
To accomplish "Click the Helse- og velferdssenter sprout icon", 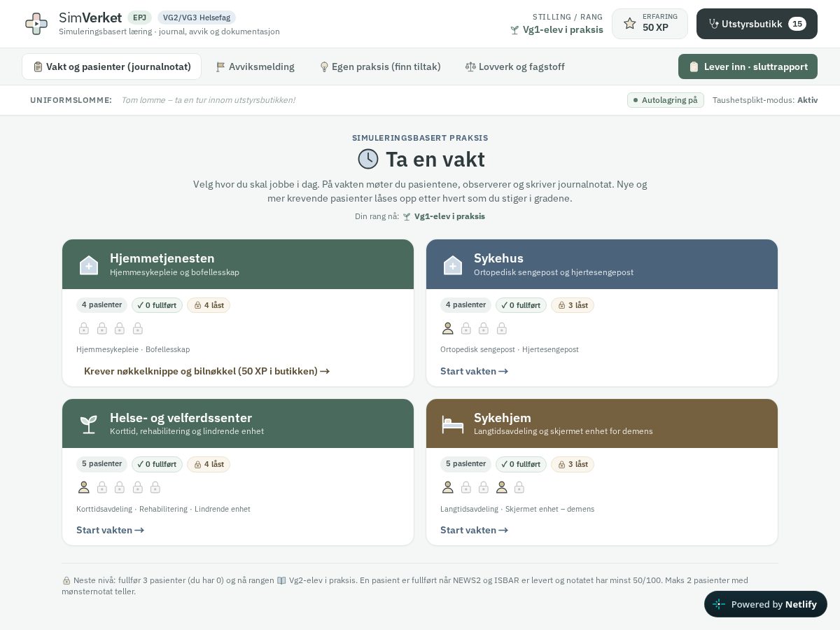I will coord(89,423).
